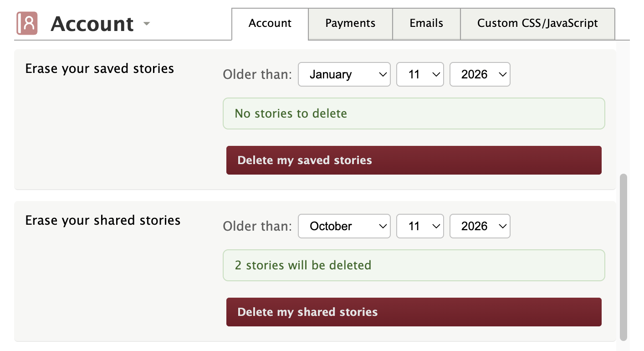
Task: Click the 'Erase your saved stories' label
Action: coord(100,69)
